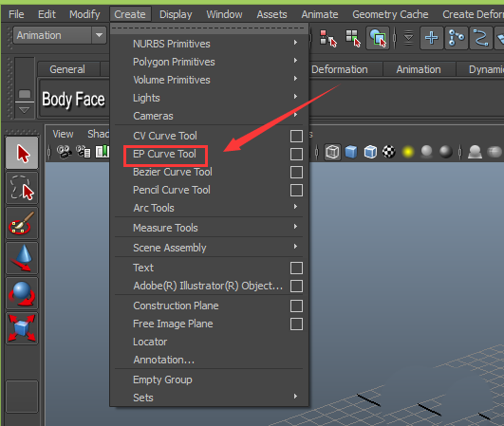
Task: Activate the Lasso selection tool
Action: point(22,188)
